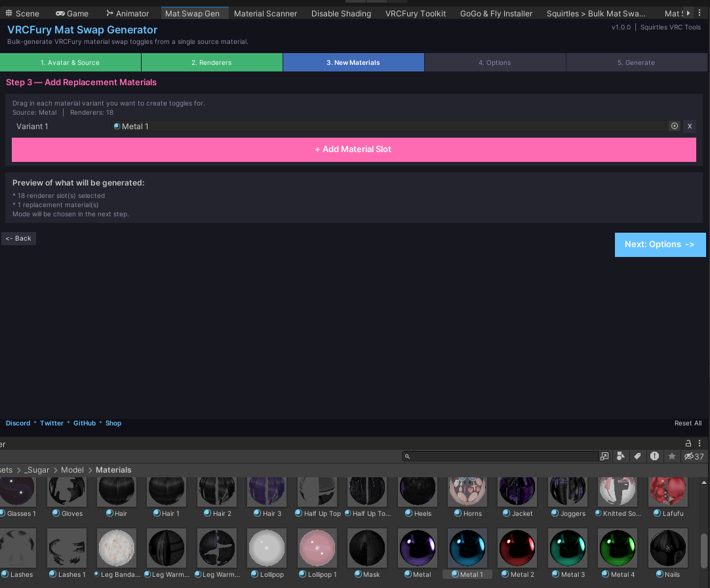The width and height of the screenshot is (710, 588).
Task: Open Squirtles Bulk Mat Swap tab
Action: pos(596,14)
